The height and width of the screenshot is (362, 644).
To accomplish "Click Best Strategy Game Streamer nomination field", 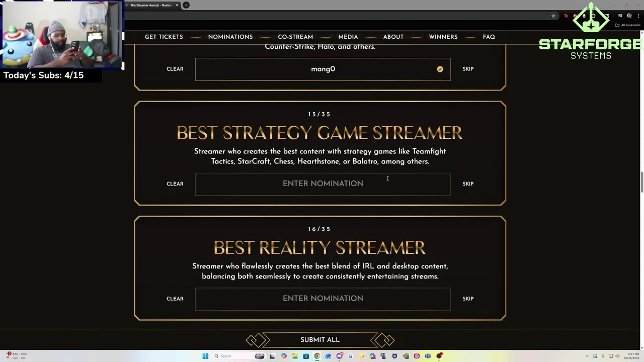I will click(323, 184).
